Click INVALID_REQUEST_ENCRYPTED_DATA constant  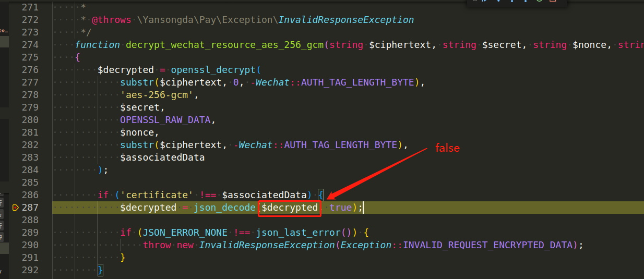pos(488,245)
